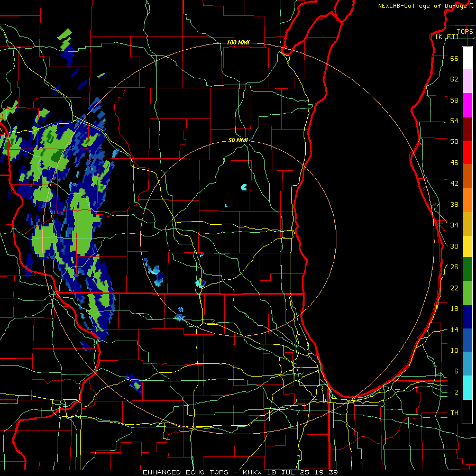Select the bright yellow legend swatch
Viewport: 476px width, 476px height.
coord(467,246)
